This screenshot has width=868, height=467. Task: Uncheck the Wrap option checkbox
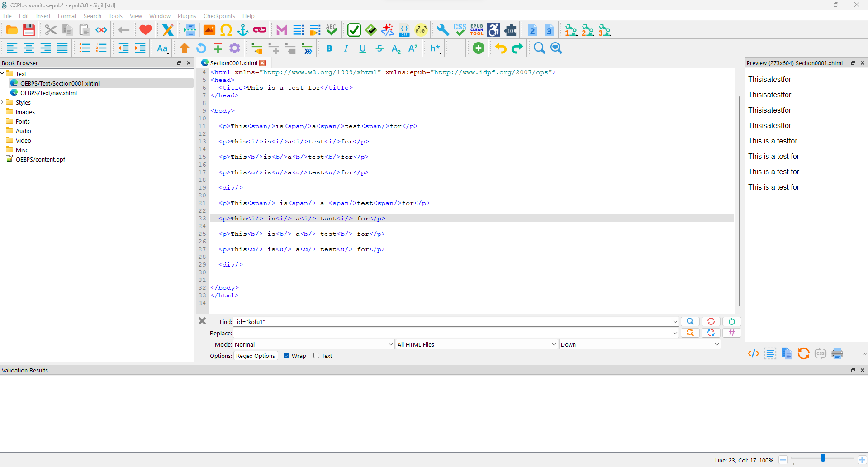286,356
